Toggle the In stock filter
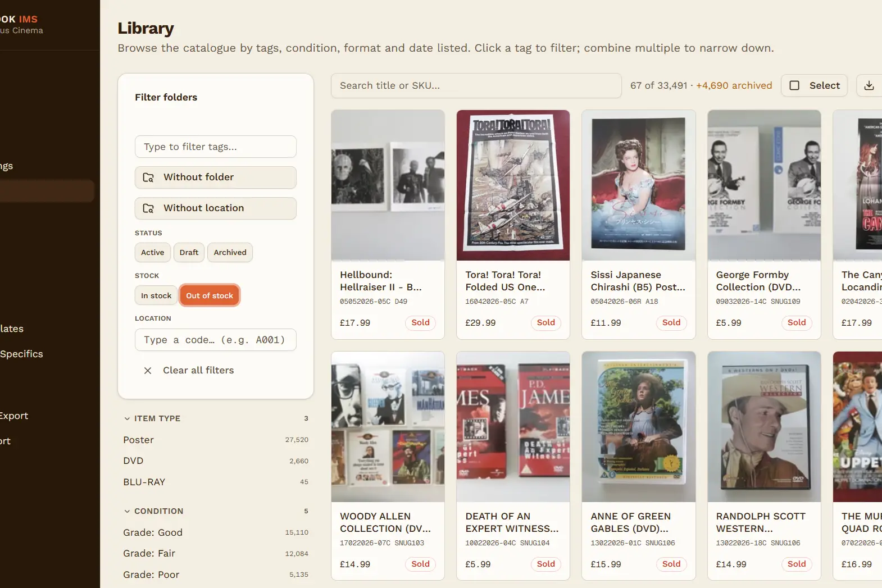This screenshot has height=588, width=882. click(156, 295)
